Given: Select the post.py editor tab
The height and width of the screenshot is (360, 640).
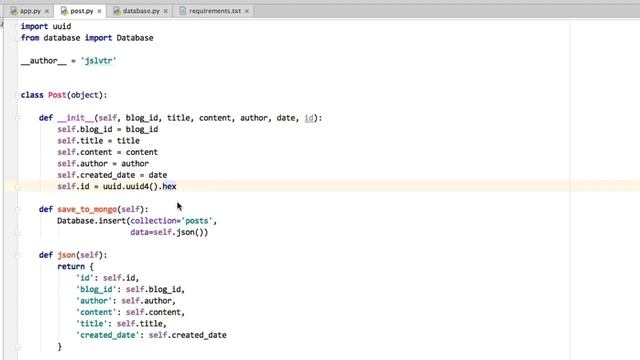Looking at the screenshot, I should point(82,11).
